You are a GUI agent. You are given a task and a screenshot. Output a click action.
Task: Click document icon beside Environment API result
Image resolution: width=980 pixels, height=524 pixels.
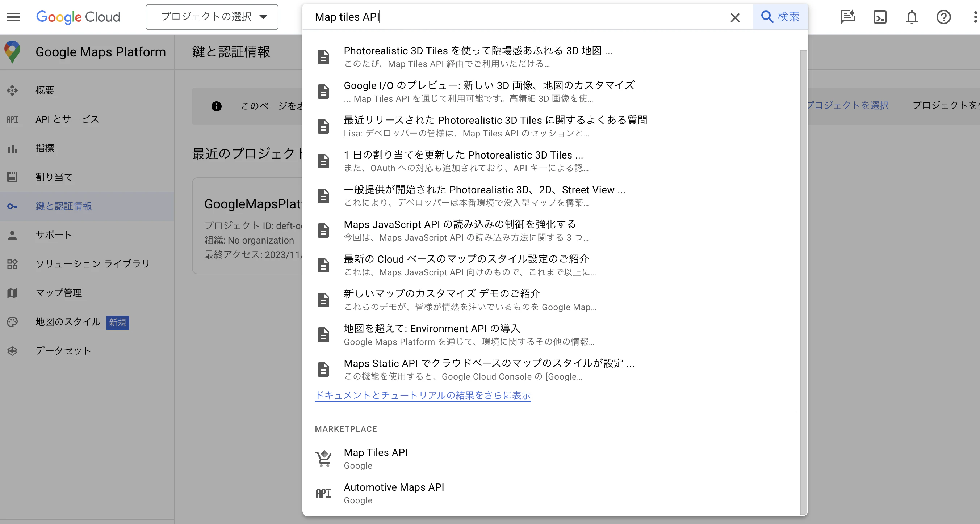[x=323, y=335]
